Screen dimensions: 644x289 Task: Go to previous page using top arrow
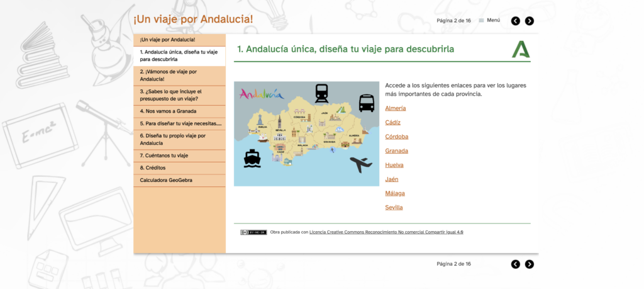tap(516, 21)
